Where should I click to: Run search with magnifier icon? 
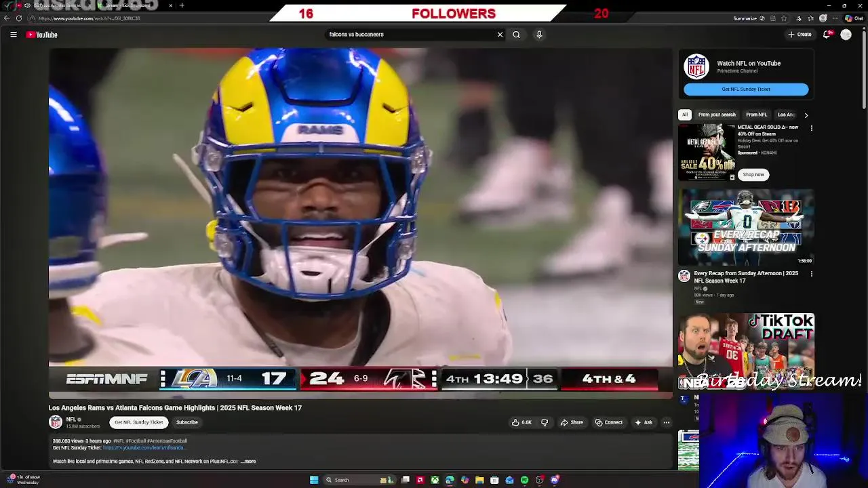pyautogui.click(x=516, y=35)
